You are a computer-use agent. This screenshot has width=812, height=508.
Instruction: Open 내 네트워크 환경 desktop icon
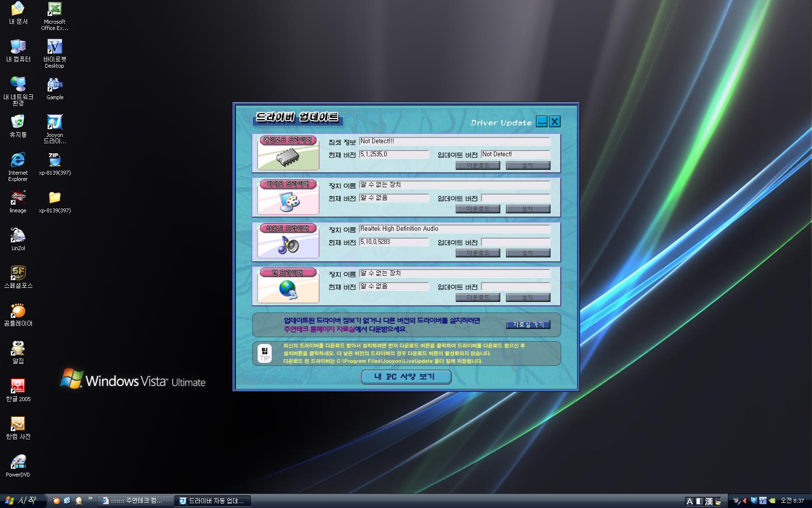click(18, 91)
